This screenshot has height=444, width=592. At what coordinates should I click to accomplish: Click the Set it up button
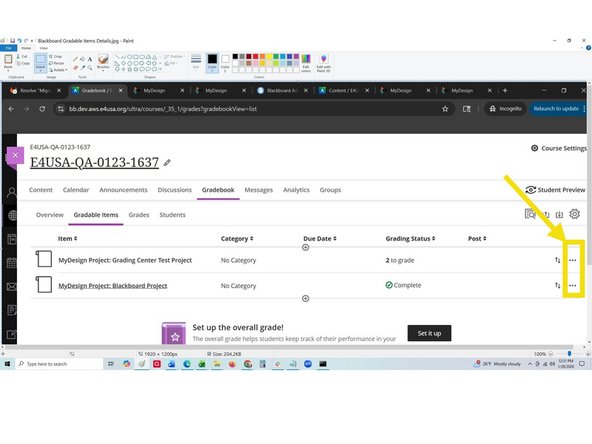click(x=429, y=333)
